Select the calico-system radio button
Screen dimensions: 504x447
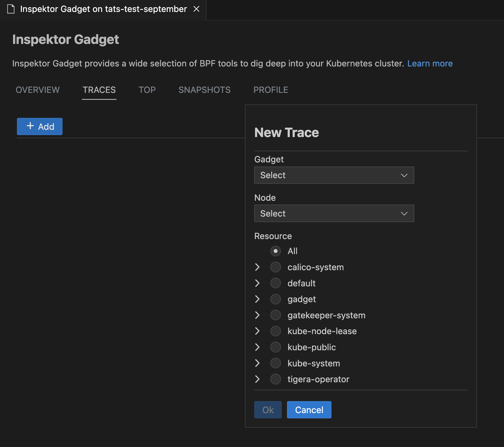[275, 267]
